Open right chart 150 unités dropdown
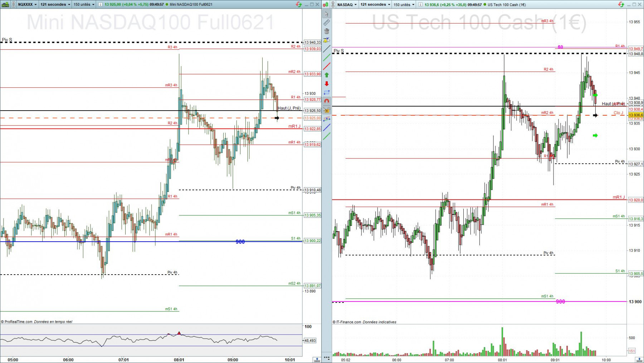Image resolution: width=644 pixels, height=363 pixels. [404, 5]
